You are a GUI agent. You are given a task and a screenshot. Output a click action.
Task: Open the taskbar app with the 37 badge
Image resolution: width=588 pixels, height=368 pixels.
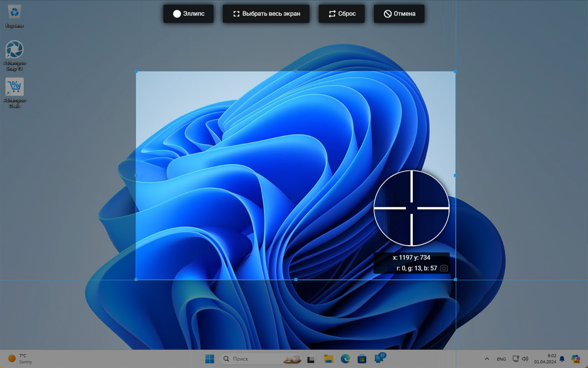[x=379, y=358]
